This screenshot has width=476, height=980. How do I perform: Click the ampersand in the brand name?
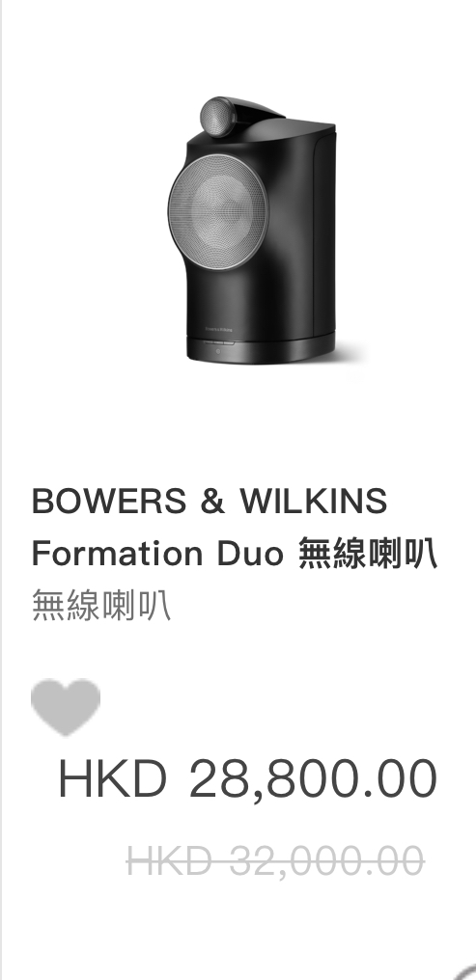pos(212,502)
